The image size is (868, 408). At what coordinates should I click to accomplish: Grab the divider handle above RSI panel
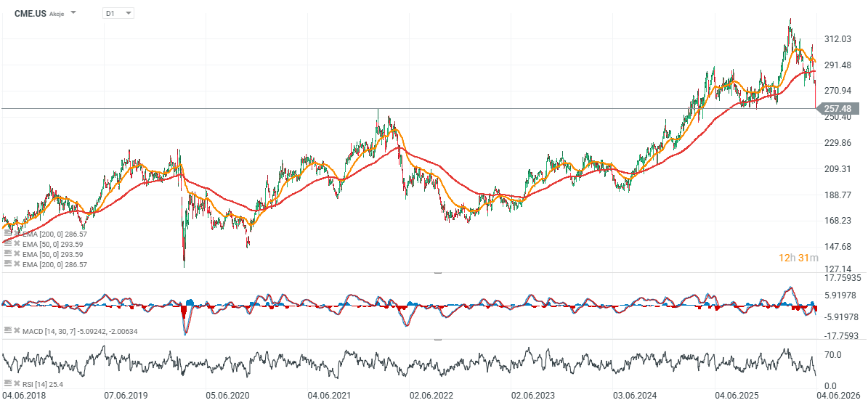tap(438, 339)
